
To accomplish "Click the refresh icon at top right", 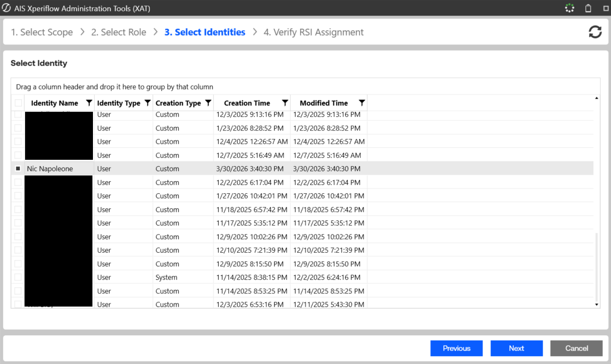I will pos(595,32).
